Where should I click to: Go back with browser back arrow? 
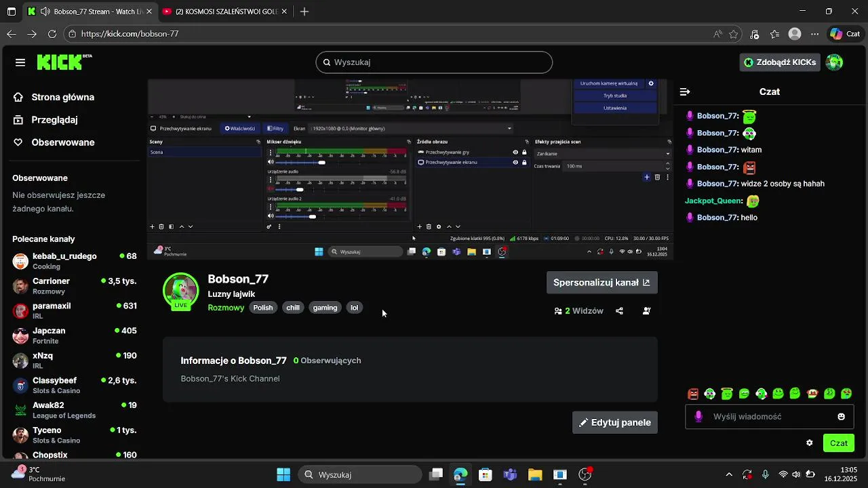tap(12, 33)
